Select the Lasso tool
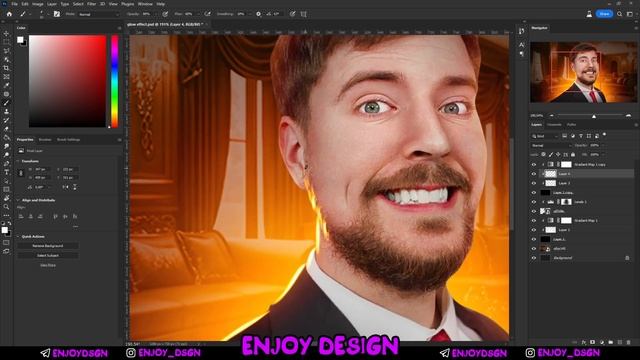640x360 pixels. [6, 51]
